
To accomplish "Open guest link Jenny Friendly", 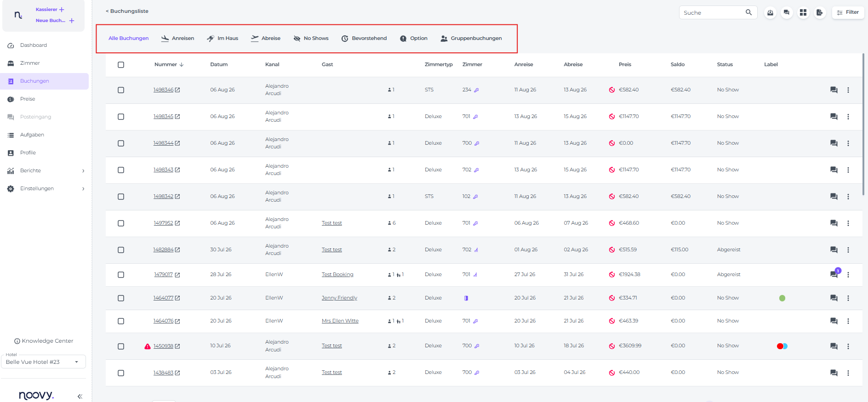I will tap(339, 298).
